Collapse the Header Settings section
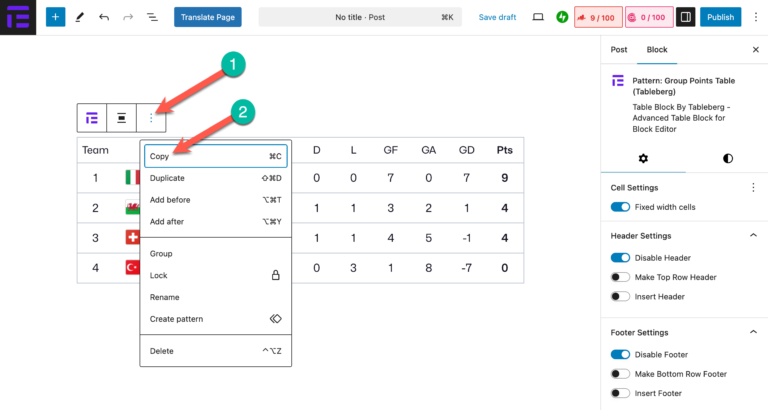The width and height of the screenshot is (768, 410). [x=752, y=235]
